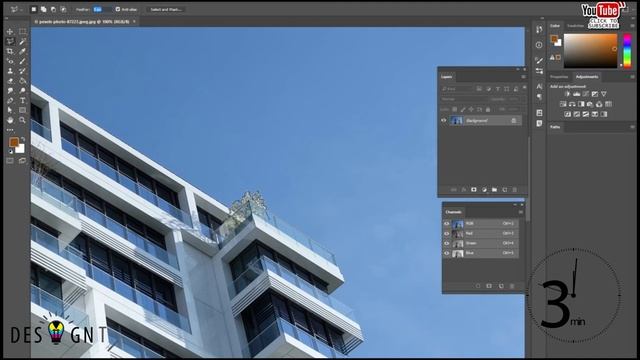This screenshot has width=640, height=360.
Task: Load channel as selection
Action: (478, 286)
